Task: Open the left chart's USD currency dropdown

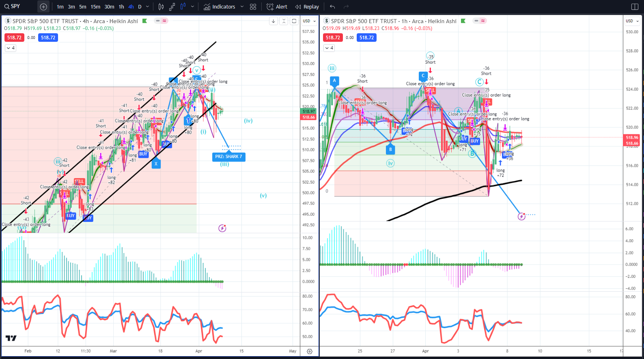Action: point(309,21)
